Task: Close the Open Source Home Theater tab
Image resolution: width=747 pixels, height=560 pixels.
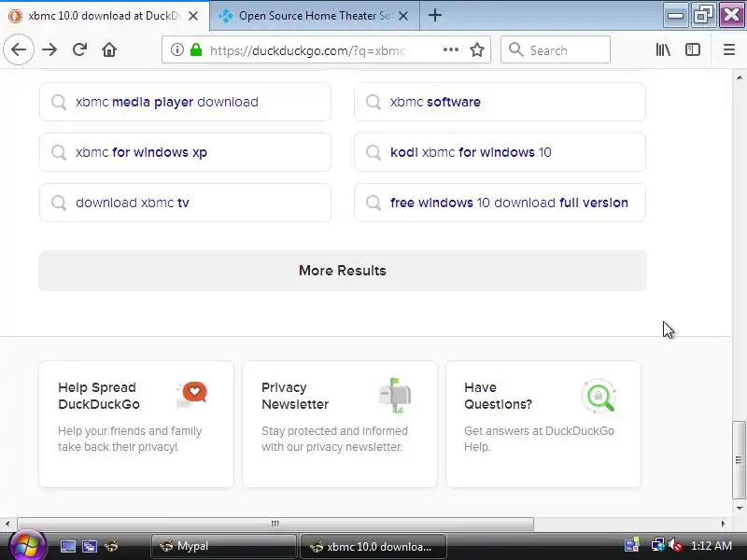Action: coord(403,16)
